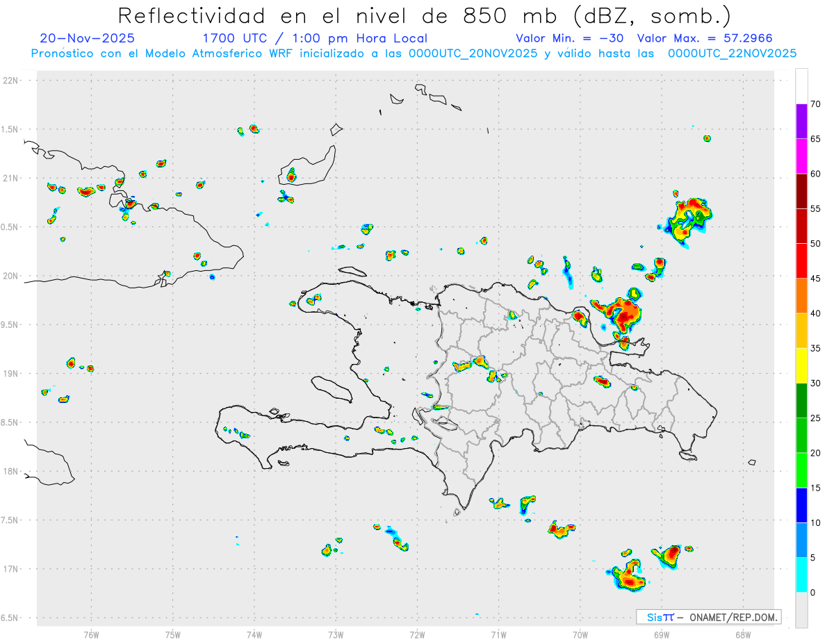This screenshot has width=834, height=644.
Task: Pick the medium green 20–25 dBZ color band
Action: [x=801, y=436]
